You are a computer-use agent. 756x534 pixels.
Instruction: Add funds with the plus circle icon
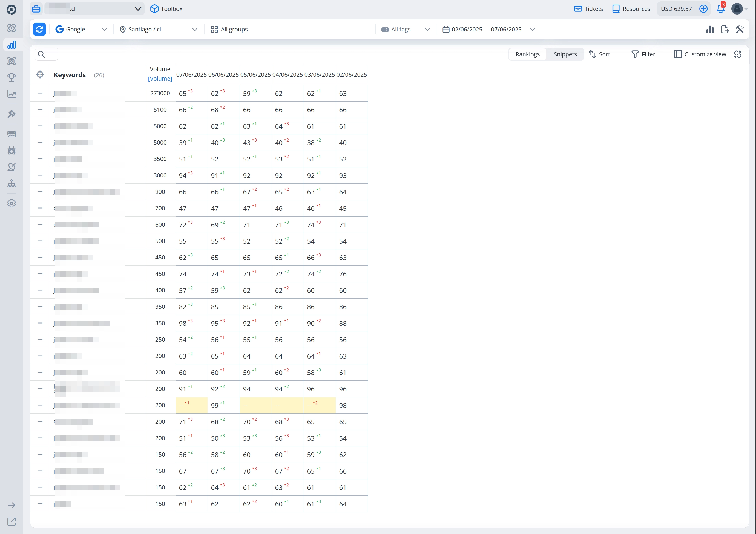[703, 9]
